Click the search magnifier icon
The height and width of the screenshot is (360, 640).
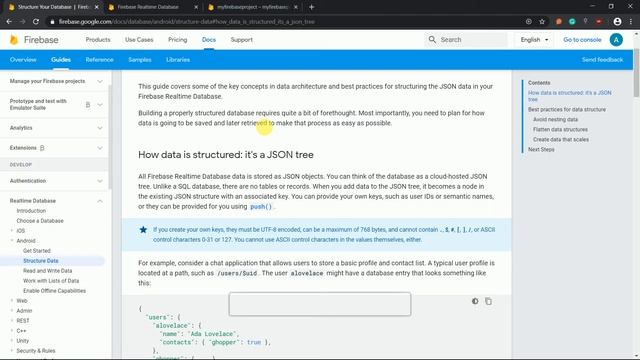[x=432, y=40]
